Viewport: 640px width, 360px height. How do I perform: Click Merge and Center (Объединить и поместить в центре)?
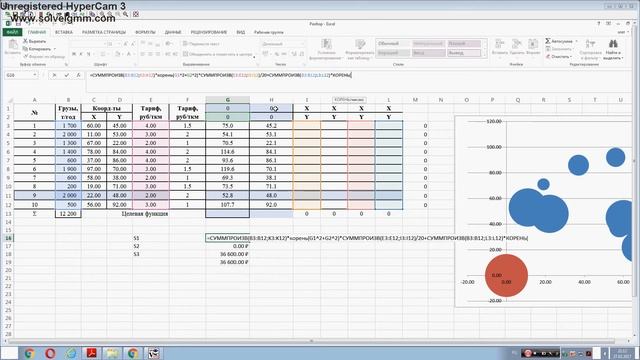218,54
